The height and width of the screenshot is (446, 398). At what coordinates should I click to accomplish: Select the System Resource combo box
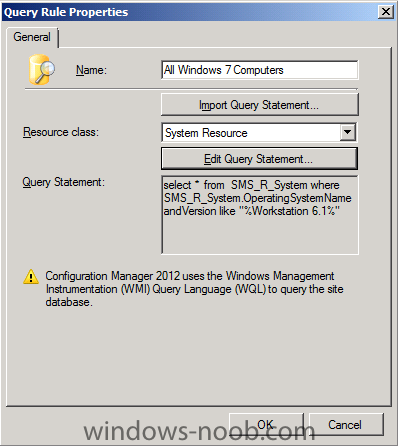coord(259,132)
